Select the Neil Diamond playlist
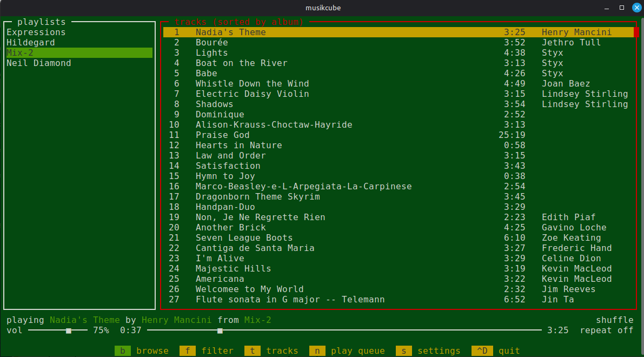This screenshot has height=357, width=644. pyautogui.click(x=79, y=63)
